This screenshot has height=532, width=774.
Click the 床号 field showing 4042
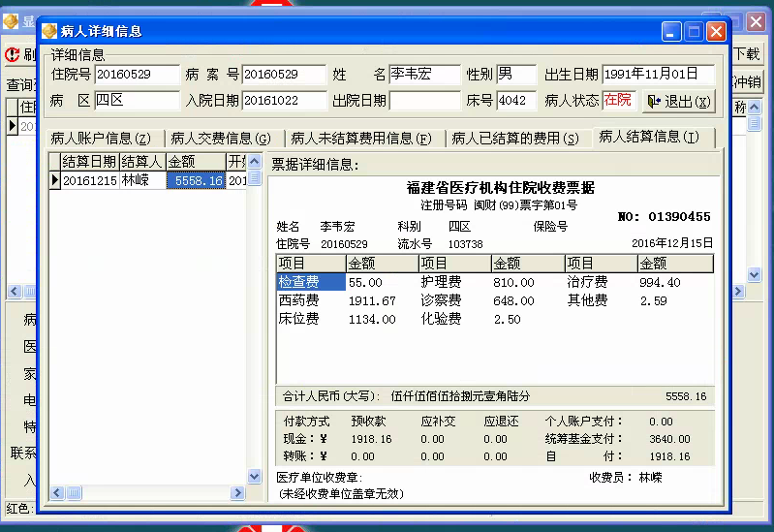click(516, 100)
